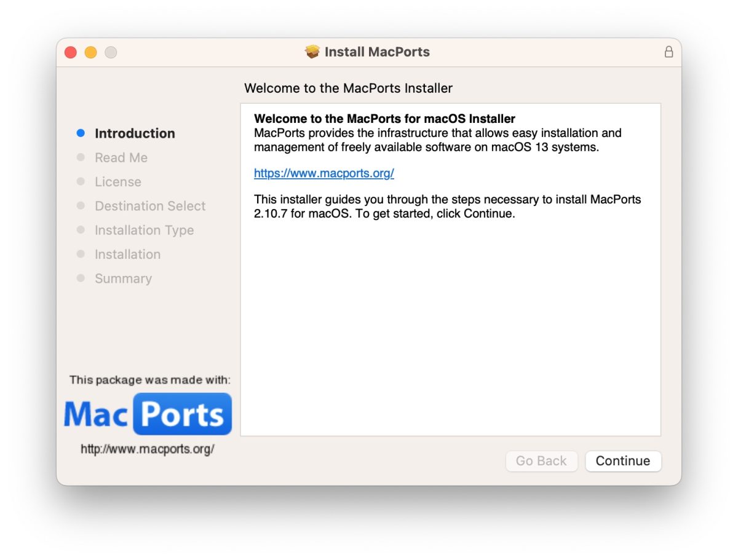
Task: Click the MacPorts logo image
Action: pos(148,414)
